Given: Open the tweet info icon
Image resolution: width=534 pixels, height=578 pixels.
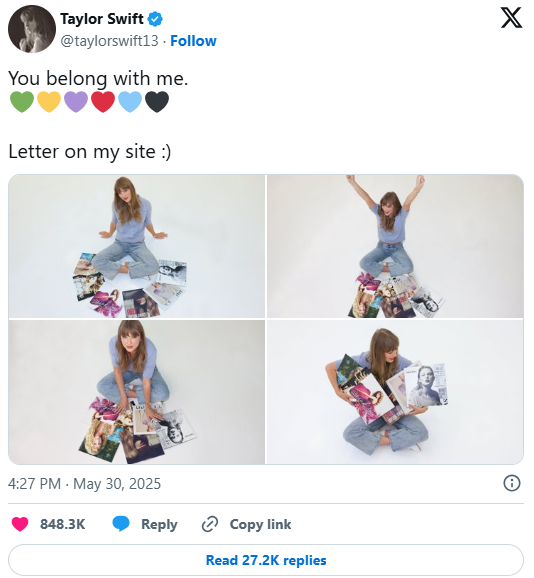Looking at the screenshot, I should (512, 483).
